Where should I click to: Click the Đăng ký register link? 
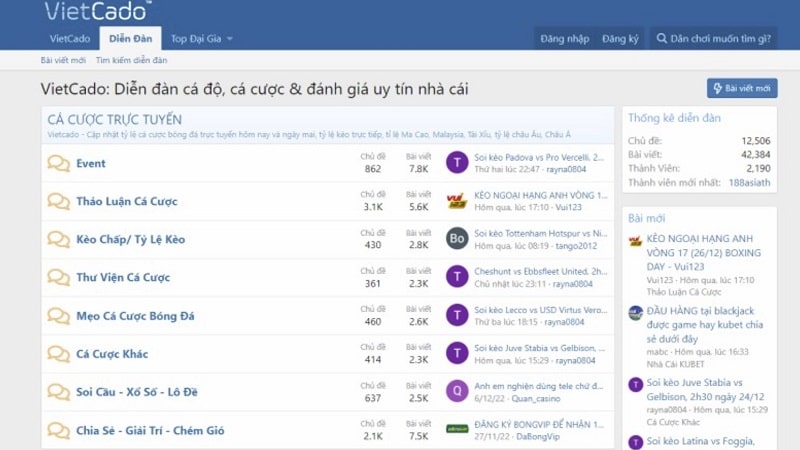[x=620, y=39]
